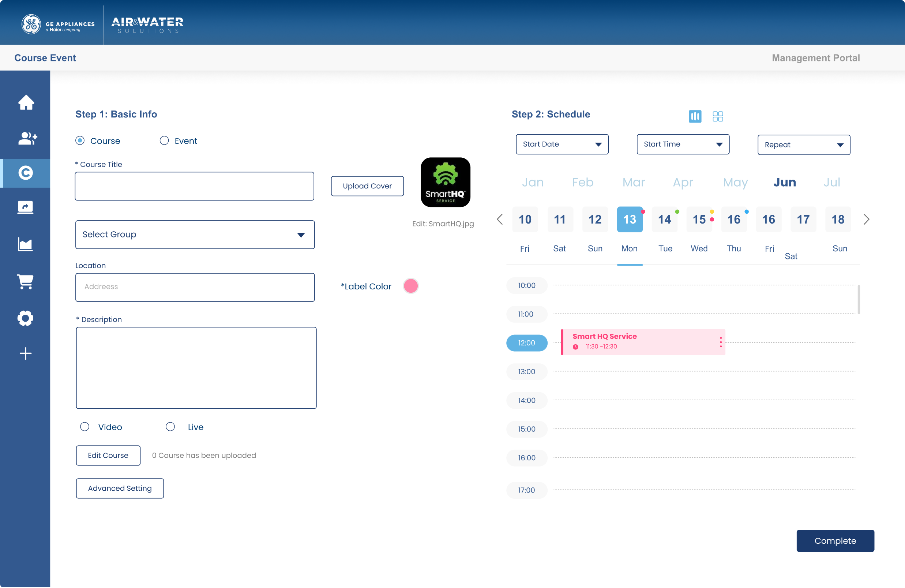
Task: Open the analytics chart sidebar icon
Action: coord(25,244)
